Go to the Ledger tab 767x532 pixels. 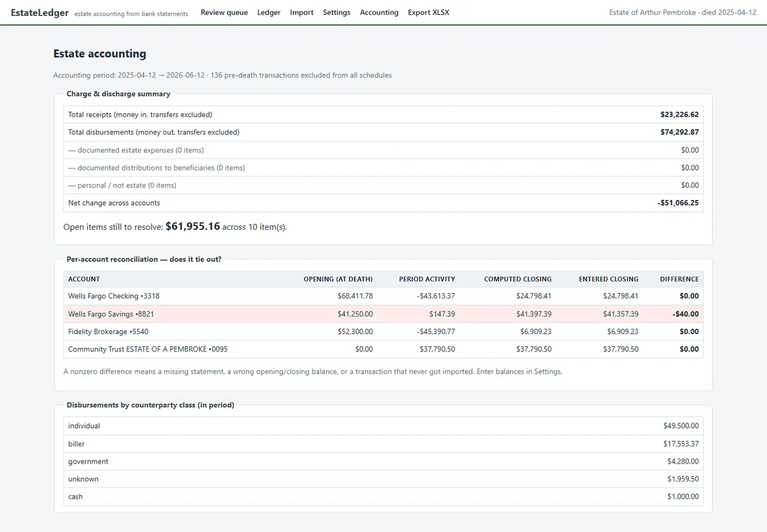click(x=268, y=12)
